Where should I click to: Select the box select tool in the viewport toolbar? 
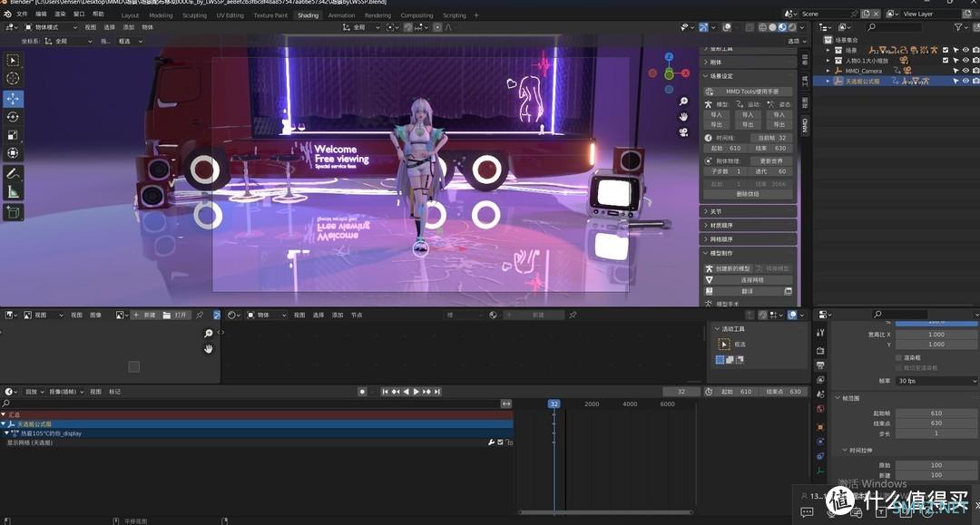[x=13, y=61]
